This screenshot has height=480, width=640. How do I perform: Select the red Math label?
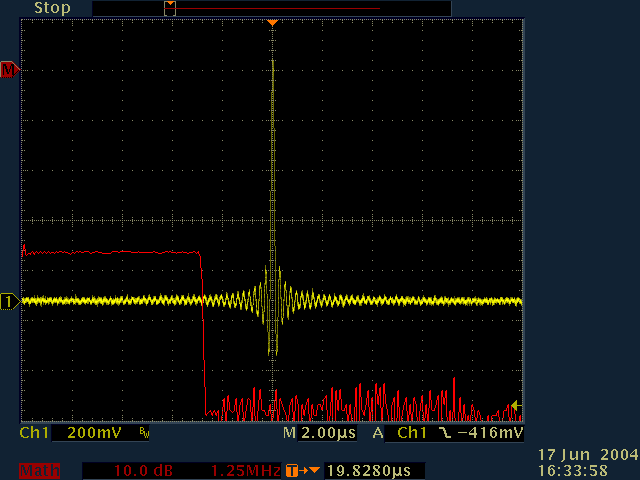[36, 470]
